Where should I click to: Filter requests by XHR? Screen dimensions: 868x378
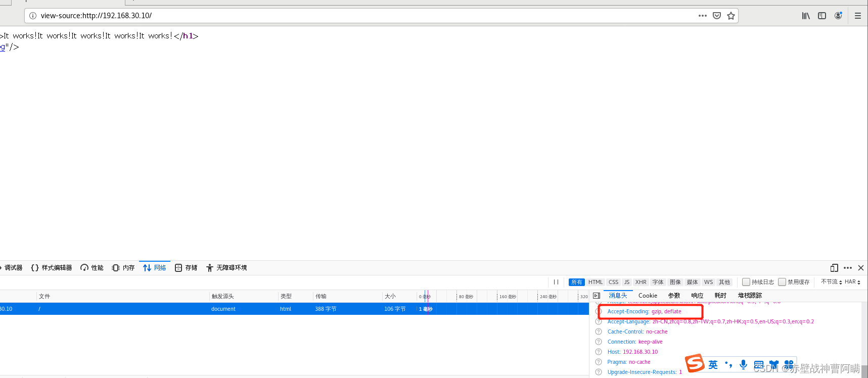(x=641, y=282)
